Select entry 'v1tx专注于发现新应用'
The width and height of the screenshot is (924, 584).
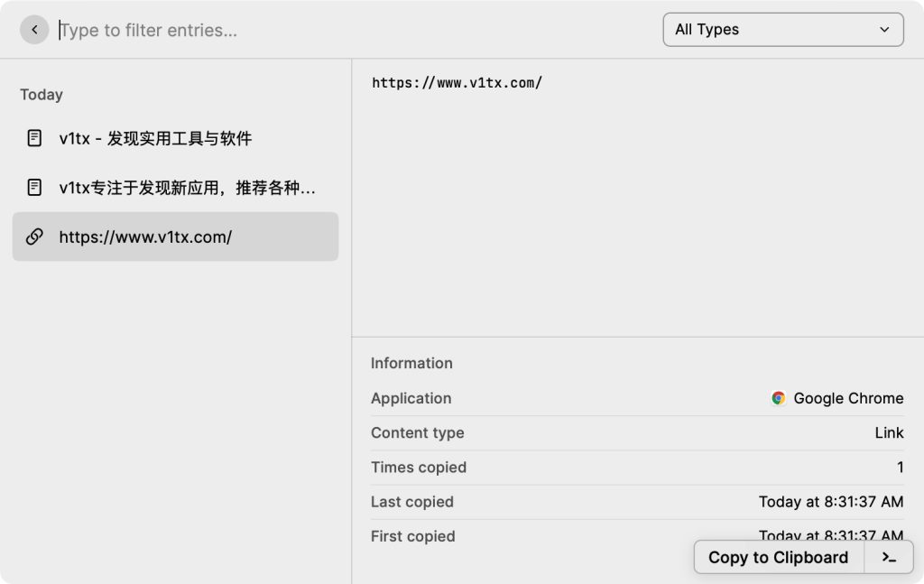pos(175,188)
